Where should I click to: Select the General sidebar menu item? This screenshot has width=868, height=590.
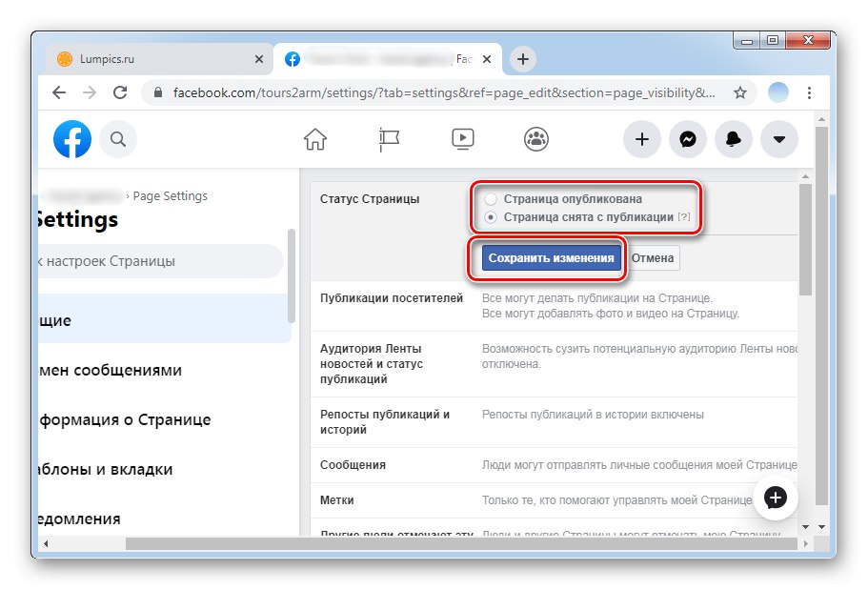click(x=165, y=320)
